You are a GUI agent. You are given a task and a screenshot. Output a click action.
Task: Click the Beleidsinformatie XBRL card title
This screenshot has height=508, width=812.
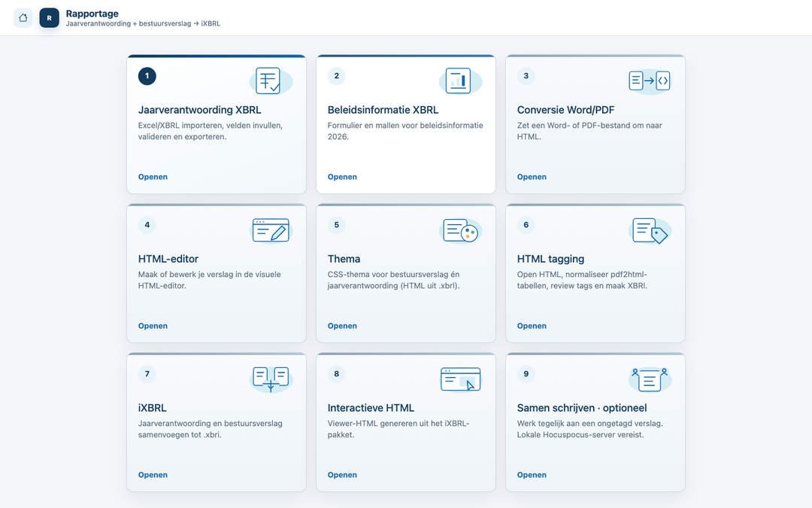tap(383, 110)
